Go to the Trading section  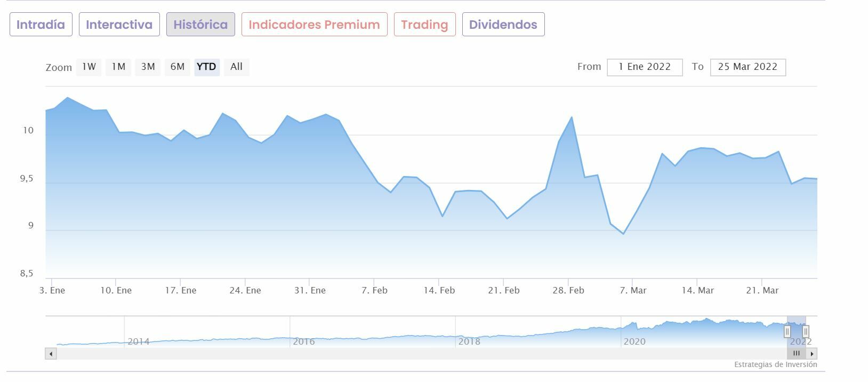click(x=424, y=25)
